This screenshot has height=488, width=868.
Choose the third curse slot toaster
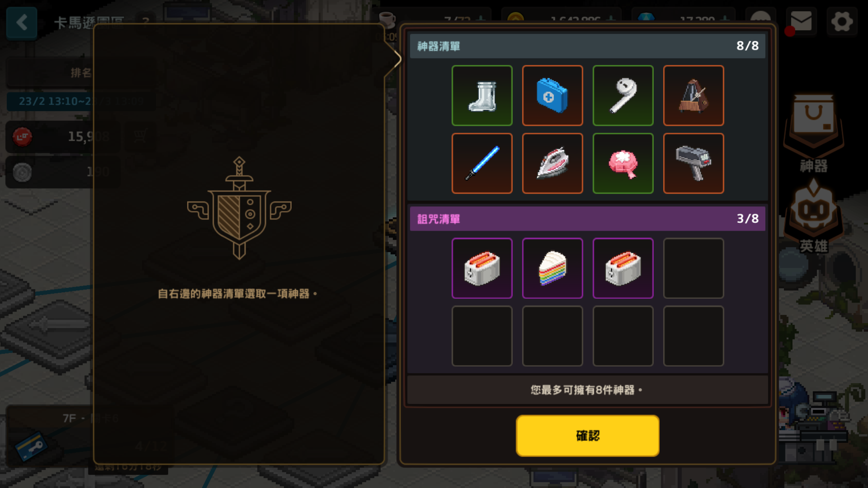[623, 268]
